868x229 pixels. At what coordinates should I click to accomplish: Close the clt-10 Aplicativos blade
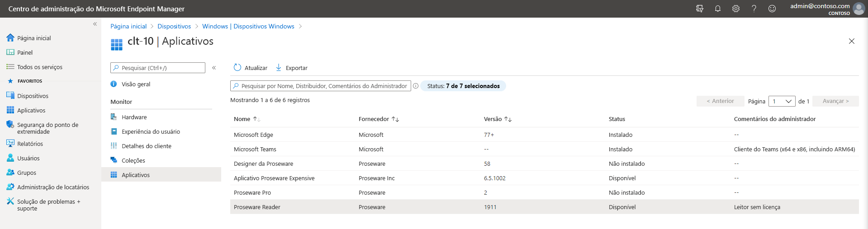coord(852,41)
